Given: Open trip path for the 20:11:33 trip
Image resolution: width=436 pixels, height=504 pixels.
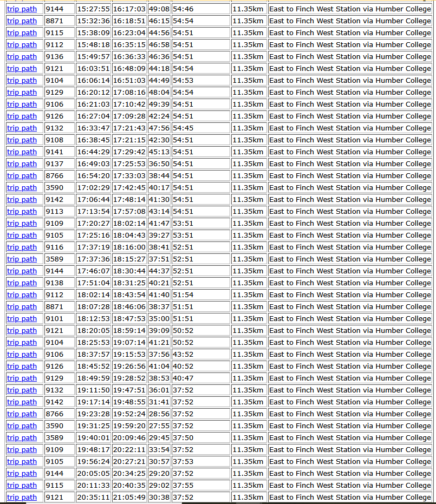Looking at the screenshot, I should pos(22,486).
